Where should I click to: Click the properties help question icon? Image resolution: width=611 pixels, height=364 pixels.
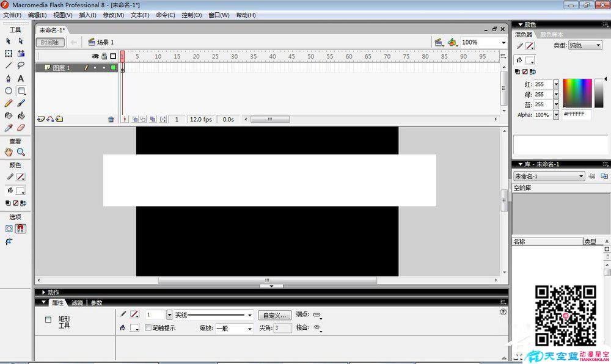click(x=503, y=312)
